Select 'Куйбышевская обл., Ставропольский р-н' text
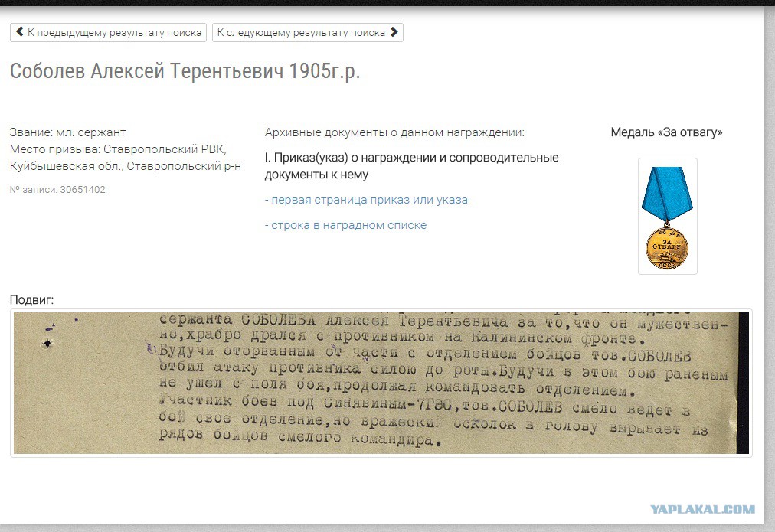 126,166
